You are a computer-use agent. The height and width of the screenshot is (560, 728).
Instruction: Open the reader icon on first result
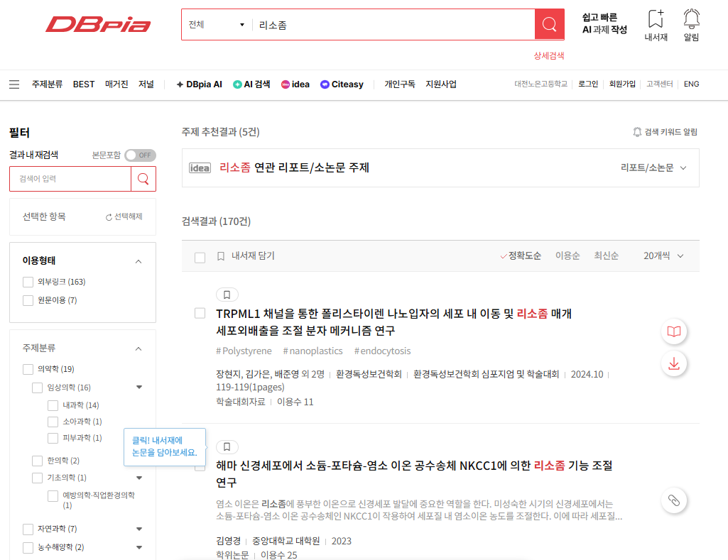tap(673, 331)
